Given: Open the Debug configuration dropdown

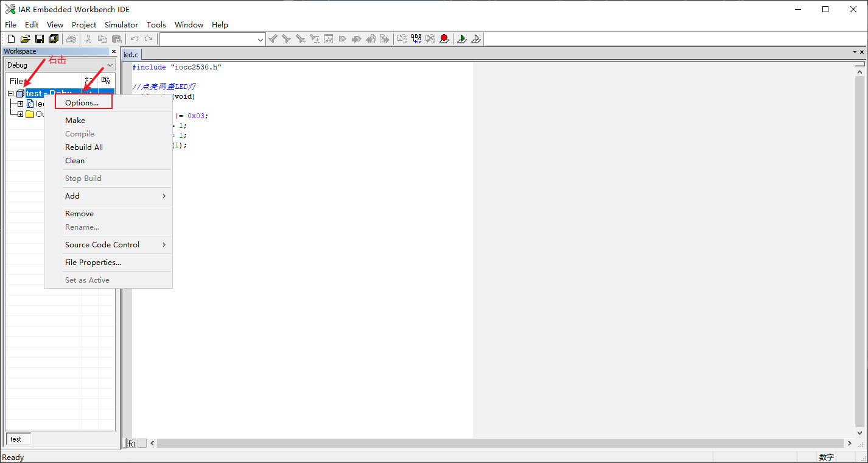Looking at the screenshot, I should point(110,65).
